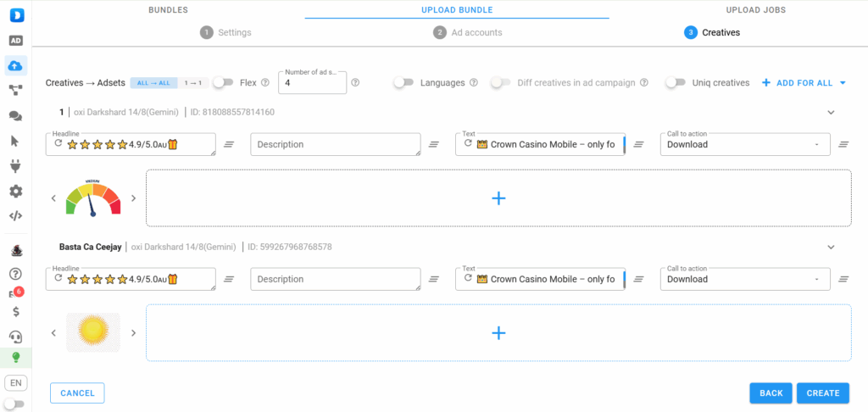Click refresh icon in first Headline field
This screenshot has width=868, height=412.
58,143
